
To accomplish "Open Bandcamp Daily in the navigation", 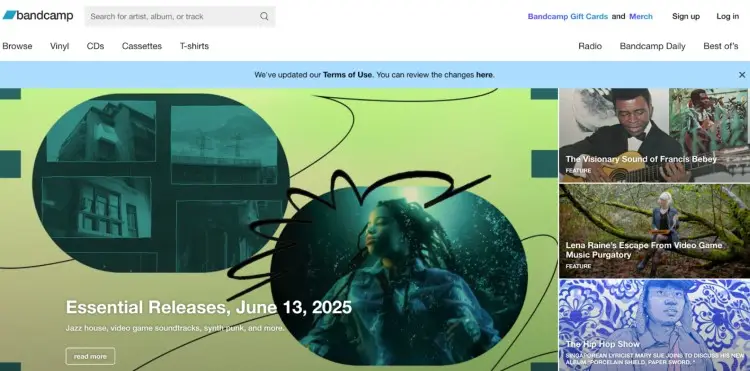I will tap(652, 46).
